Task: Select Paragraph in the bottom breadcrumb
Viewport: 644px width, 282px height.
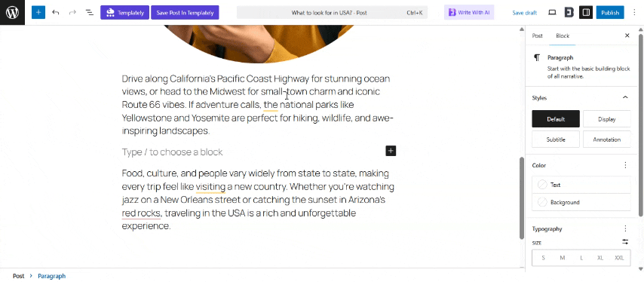Action: pos(52,276)
